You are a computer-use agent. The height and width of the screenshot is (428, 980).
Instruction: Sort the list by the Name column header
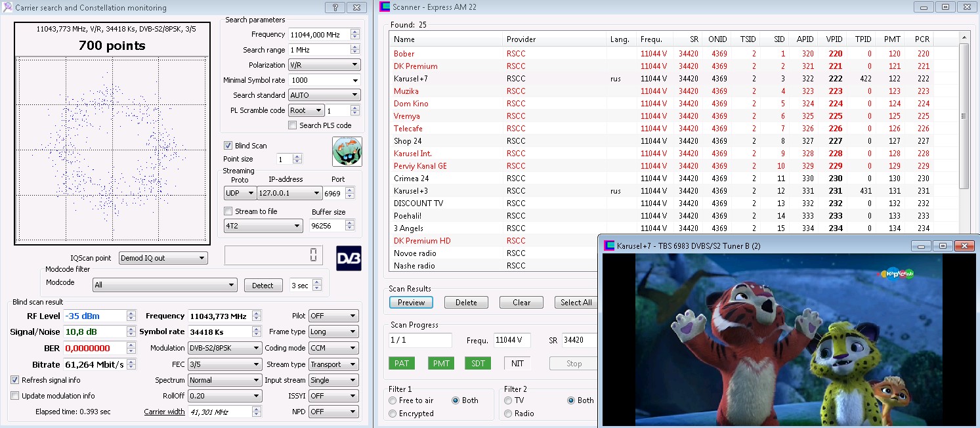(x=446, y=39)
